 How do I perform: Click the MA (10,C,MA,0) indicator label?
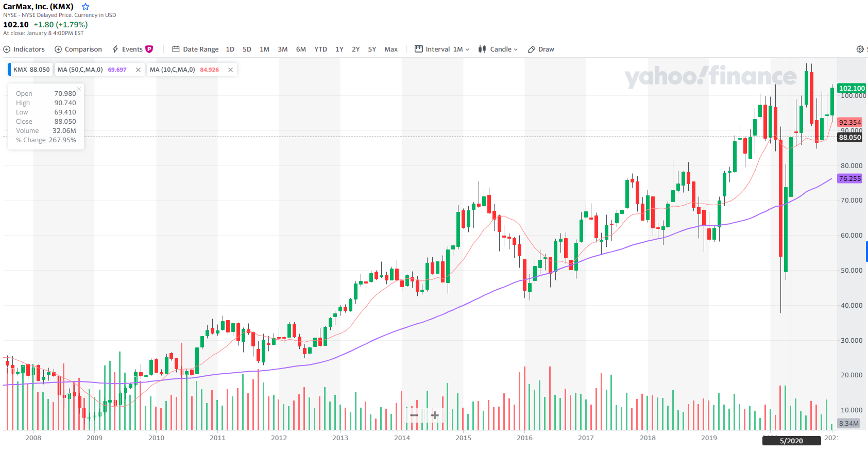tap(173, 70)
